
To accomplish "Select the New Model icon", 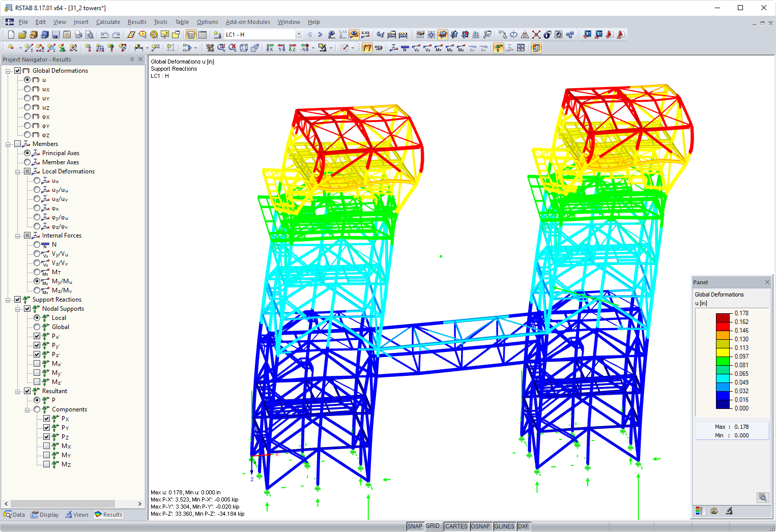I will coord(10,34).
